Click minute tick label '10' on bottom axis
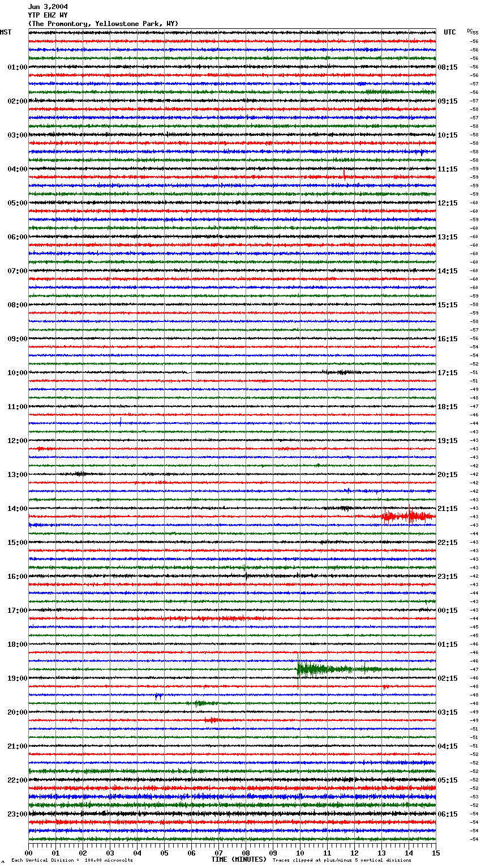481x868 pixels. (x=300, y=853)
